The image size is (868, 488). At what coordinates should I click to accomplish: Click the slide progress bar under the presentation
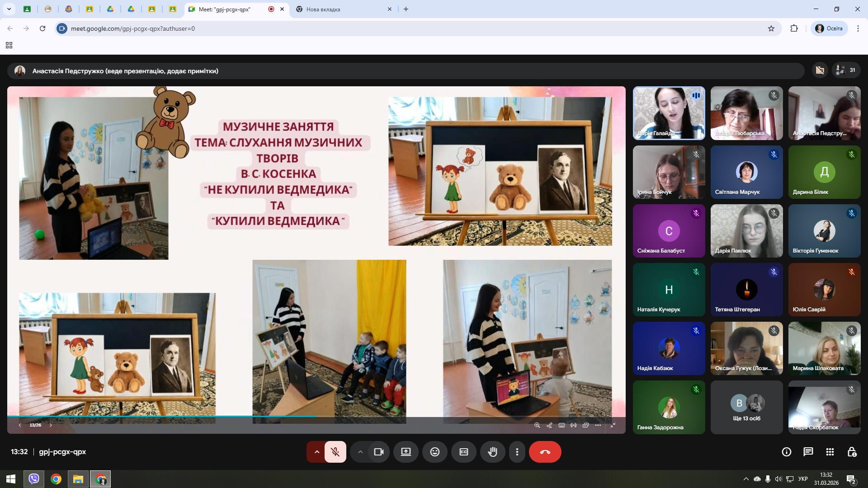pos(316,417)
